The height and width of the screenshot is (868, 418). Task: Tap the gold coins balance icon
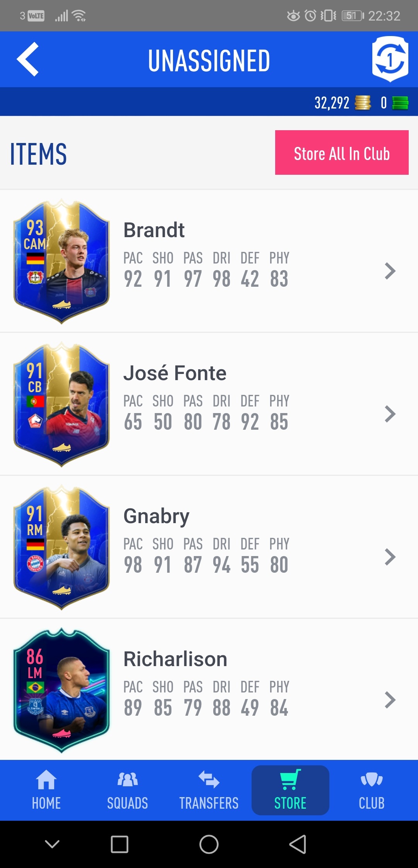pyautogui.click(x=363, y=103)
